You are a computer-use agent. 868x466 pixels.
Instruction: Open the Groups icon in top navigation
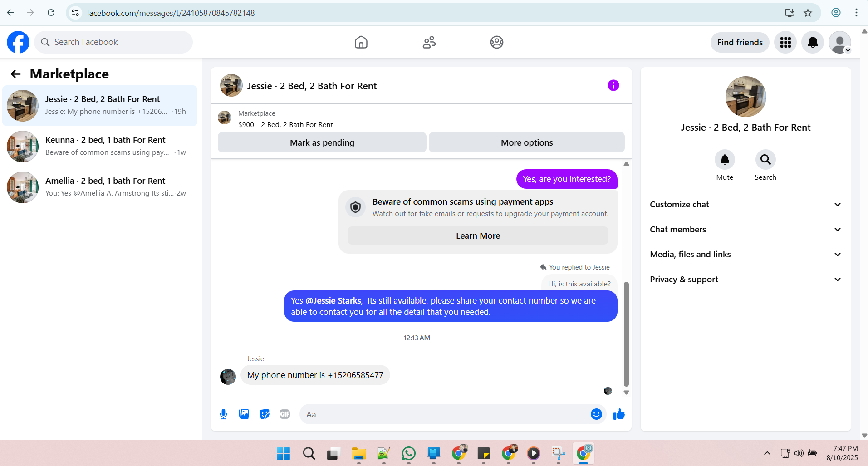point(497,42)
